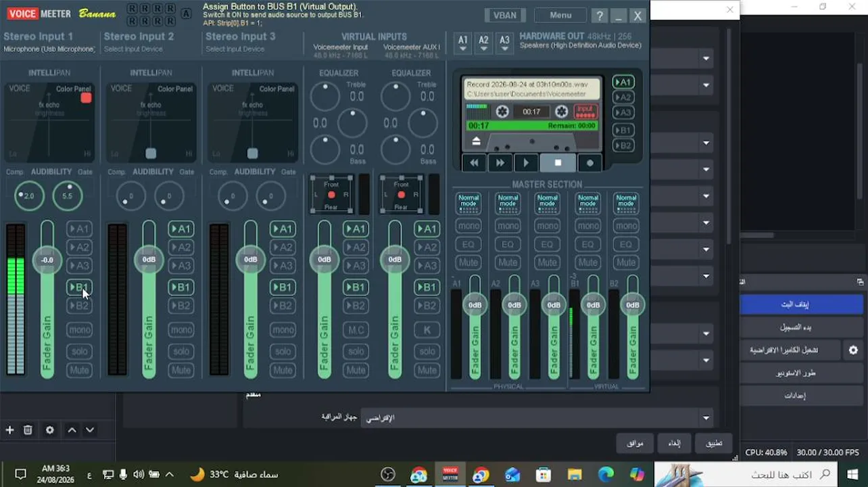Fast-forward the cassette recorder
Viewport: 868px width, 487px height.
tap(500, 163)
